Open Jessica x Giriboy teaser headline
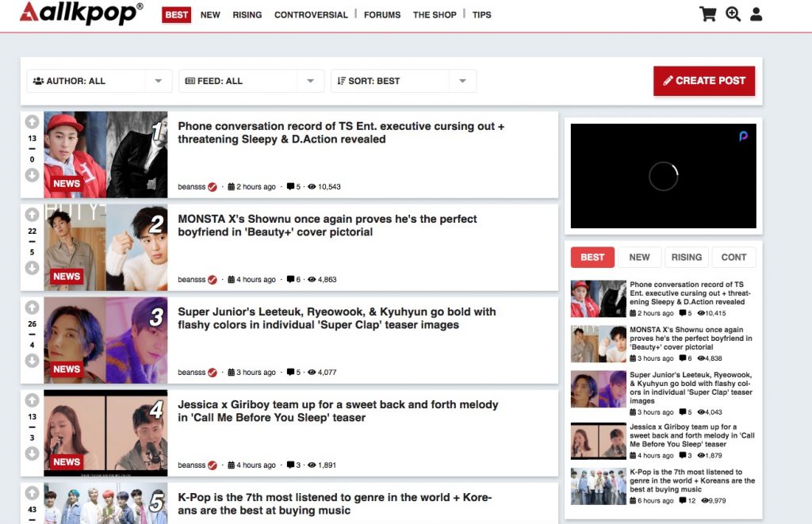The image size is (812, 524). tap(338, 411)
